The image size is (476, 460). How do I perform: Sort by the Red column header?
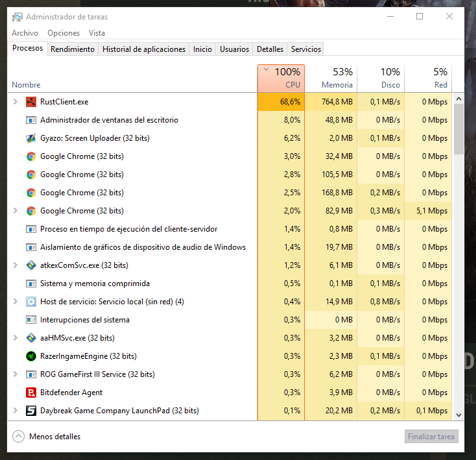point(429,79)
